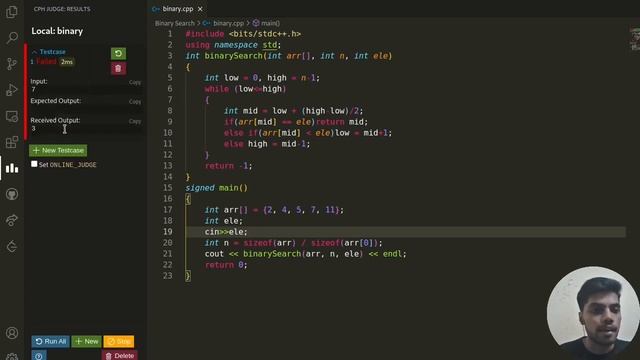Delete testcase 1 with red trash icon
The height and width of the screenshot is (360, 640).
point(118,69)
